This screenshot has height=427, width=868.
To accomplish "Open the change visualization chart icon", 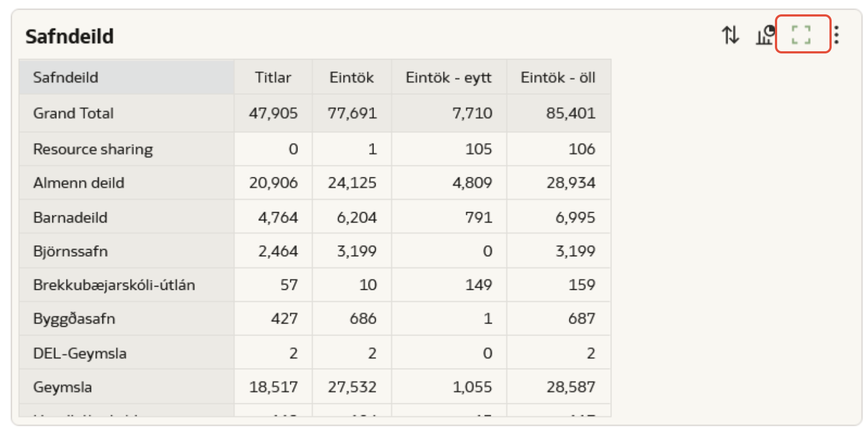I will pyautogui.click(x=764, y=35).
